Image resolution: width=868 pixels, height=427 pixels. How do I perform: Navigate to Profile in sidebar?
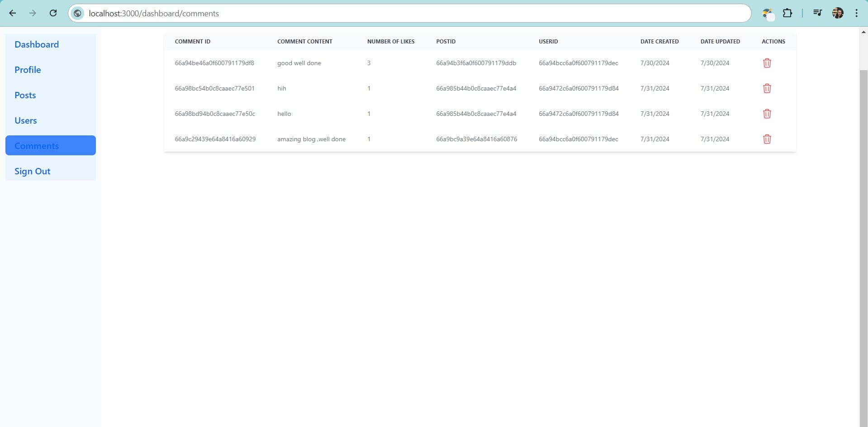point(28,70)
